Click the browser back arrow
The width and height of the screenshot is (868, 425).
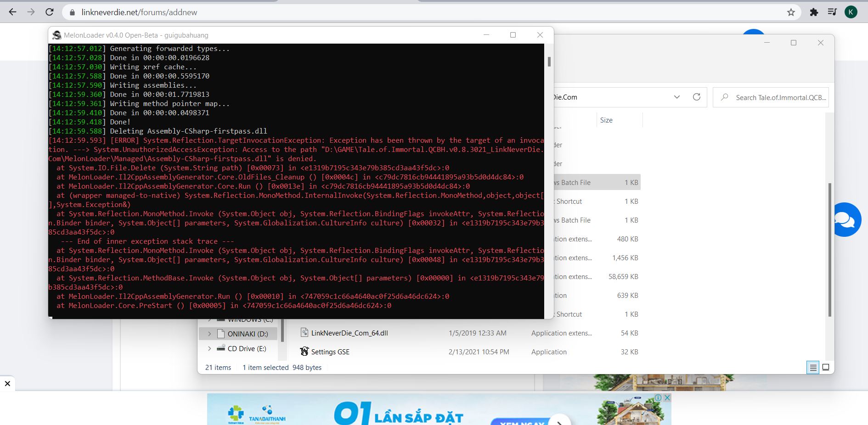pos(12,12)
